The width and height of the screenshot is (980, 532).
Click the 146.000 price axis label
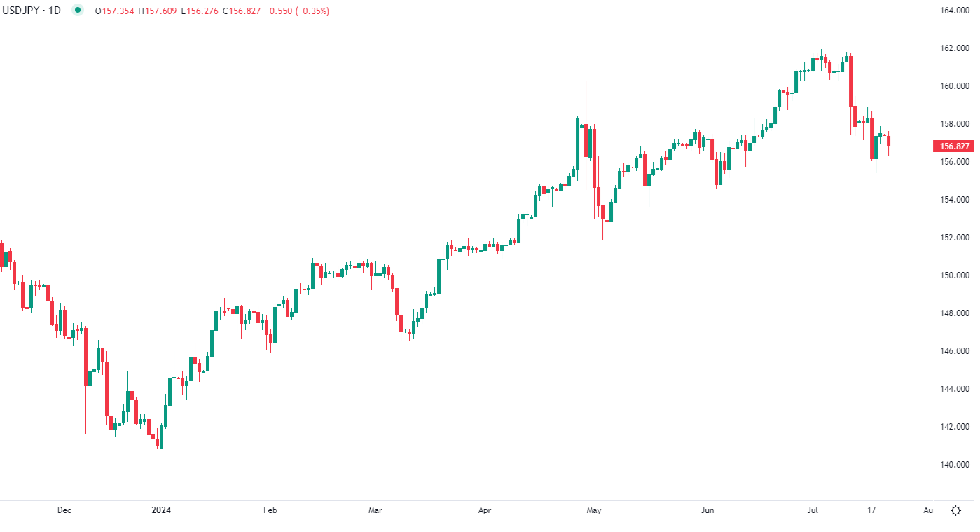point(955,351)
